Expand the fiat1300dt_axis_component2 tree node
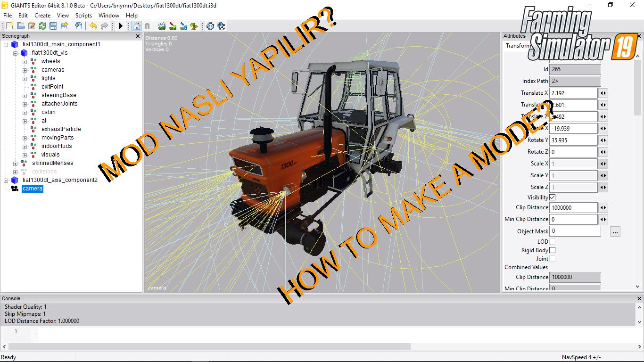The width and height of the screenshot is (644, 362). tap(6, 180)
